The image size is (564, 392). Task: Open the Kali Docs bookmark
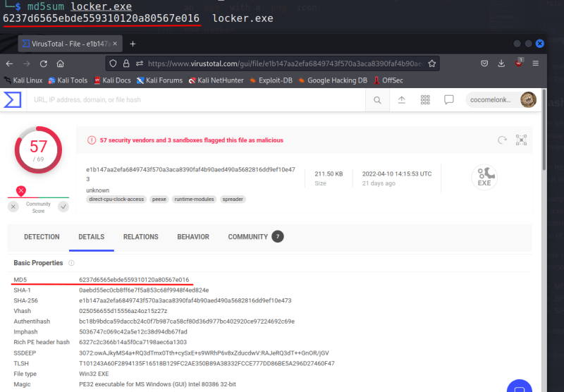coord(112,80)
